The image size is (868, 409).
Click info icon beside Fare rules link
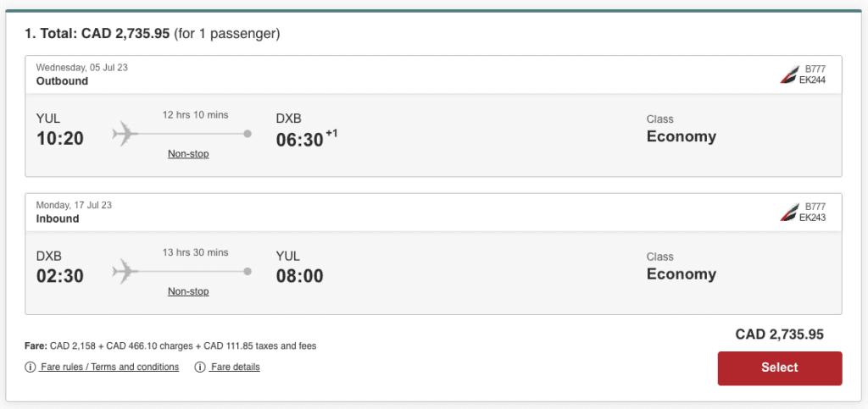click(31, 367)
